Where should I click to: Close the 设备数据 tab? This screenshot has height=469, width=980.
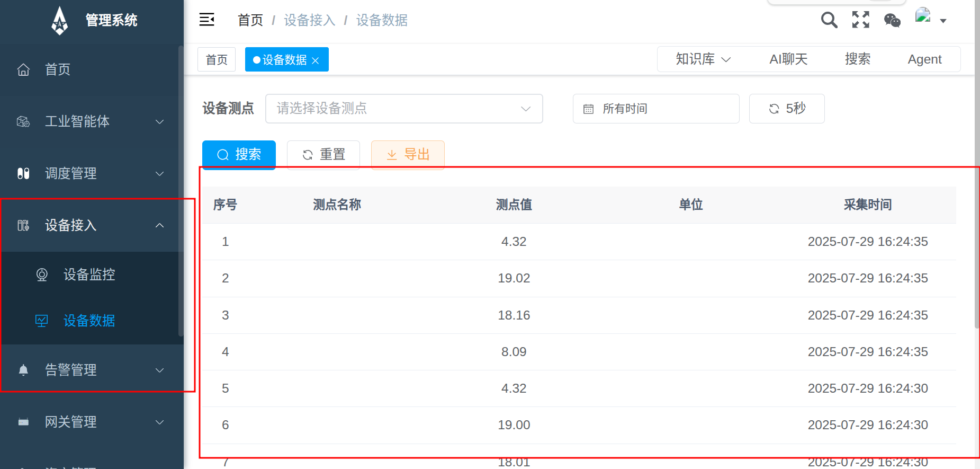coord(316,60)
